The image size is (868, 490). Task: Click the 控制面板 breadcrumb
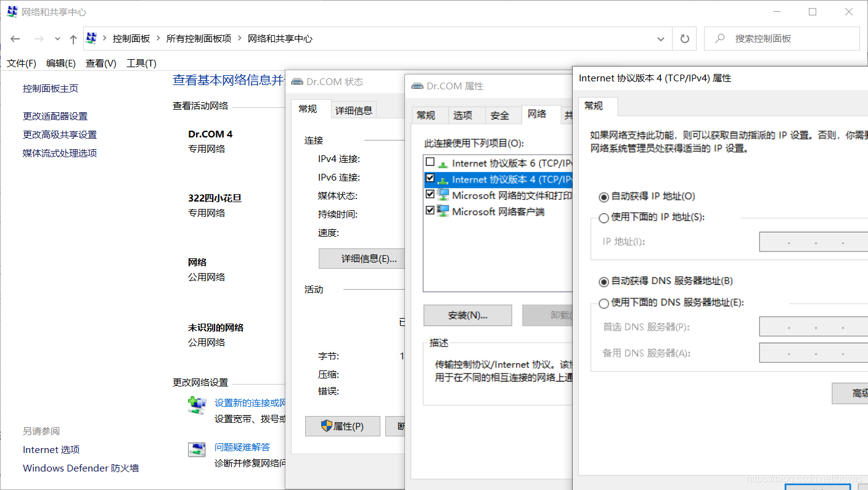pos(131,38)
